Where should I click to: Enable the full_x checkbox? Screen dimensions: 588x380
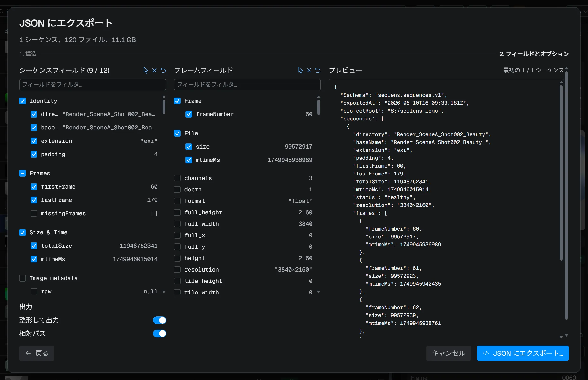177,235
